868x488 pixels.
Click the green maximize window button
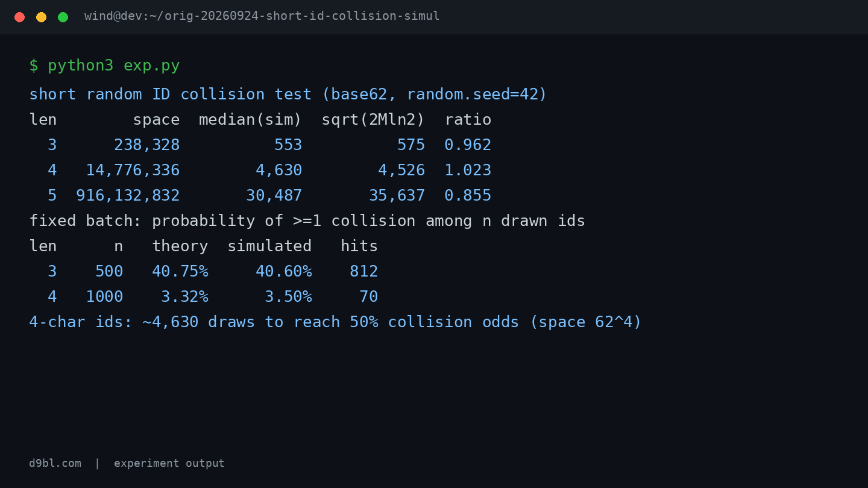63,17
